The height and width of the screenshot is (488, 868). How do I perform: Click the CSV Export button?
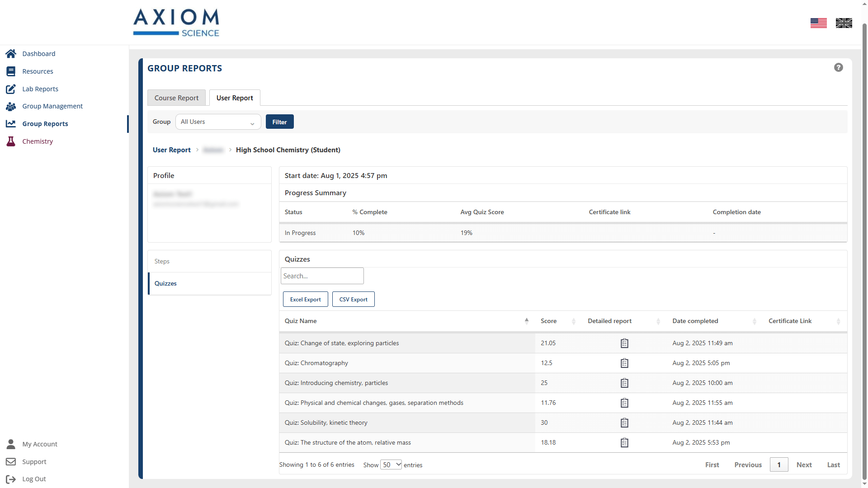point(353,300)
